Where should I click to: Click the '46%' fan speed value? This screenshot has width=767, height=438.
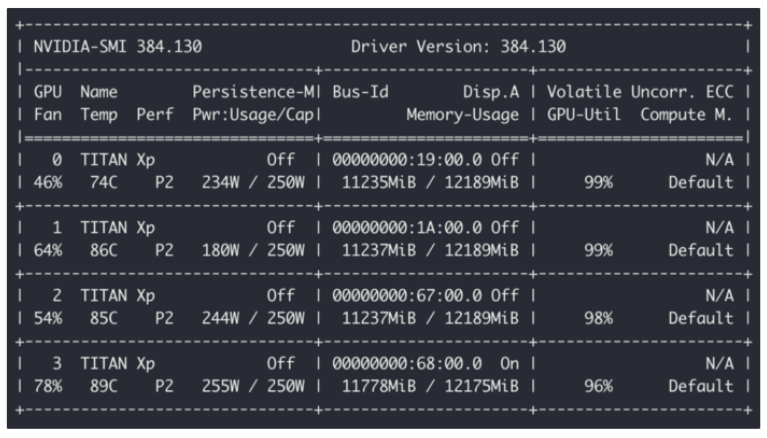48,183
